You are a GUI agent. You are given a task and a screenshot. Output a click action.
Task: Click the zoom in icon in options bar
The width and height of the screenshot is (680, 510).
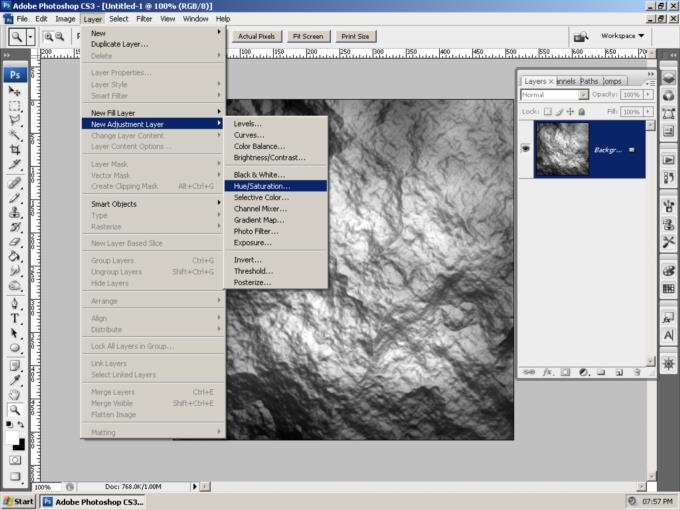[49, 37]
